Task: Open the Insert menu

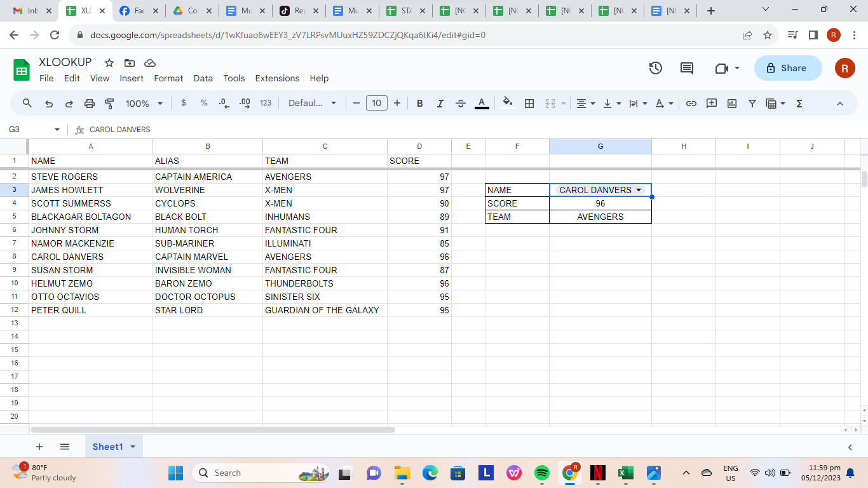Action: [132, 78]
